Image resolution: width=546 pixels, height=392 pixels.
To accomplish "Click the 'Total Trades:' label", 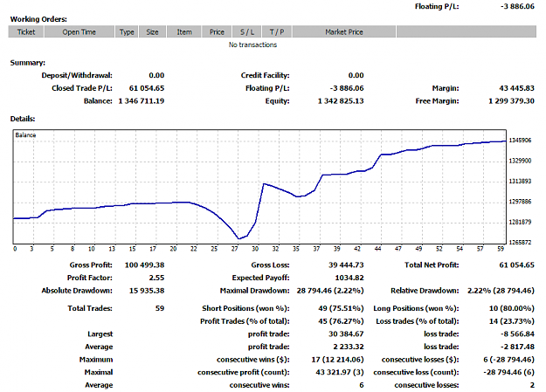I will coord(90,308).
